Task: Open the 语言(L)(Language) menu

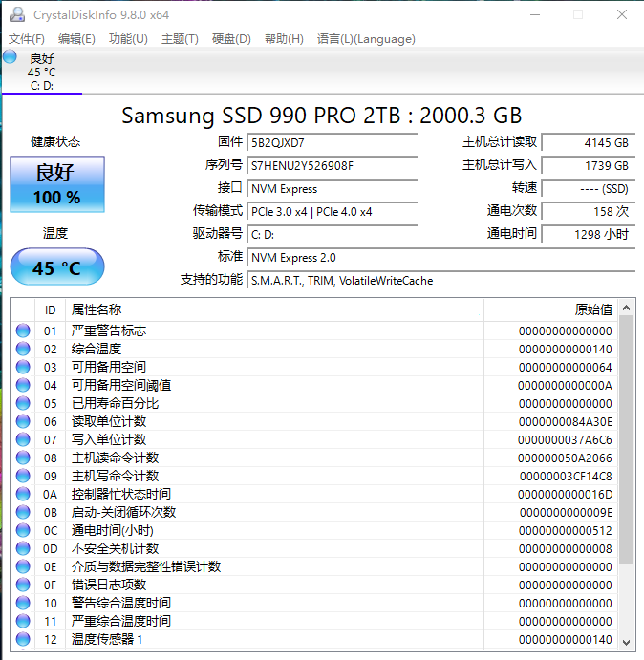Action: point(366,39)
